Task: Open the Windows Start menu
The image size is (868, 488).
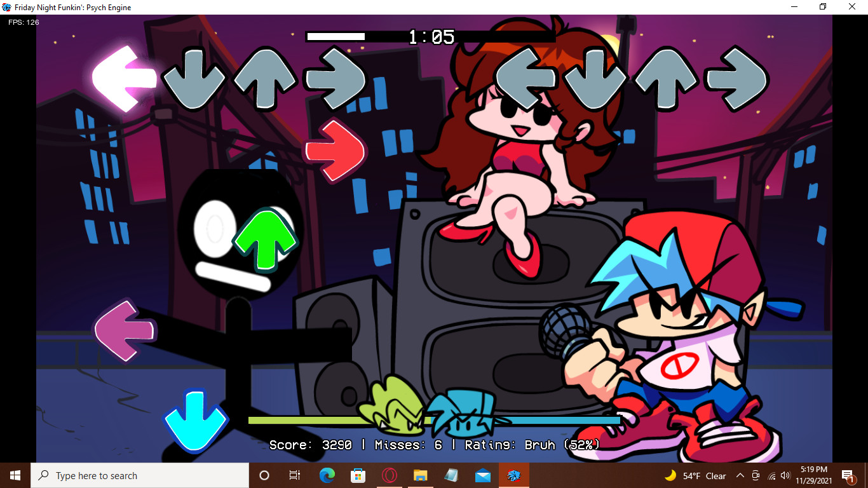Action: click(15, 475)
